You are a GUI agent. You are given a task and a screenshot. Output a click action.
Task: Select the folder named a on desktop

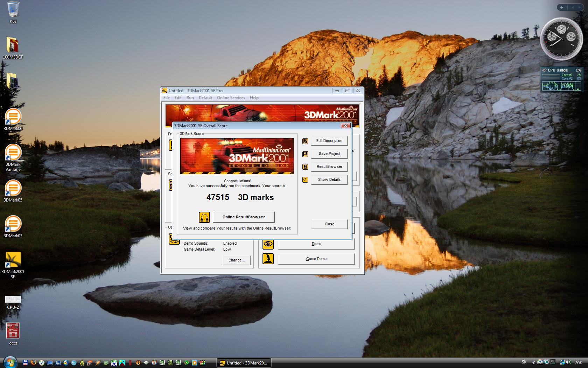(13, 84)
